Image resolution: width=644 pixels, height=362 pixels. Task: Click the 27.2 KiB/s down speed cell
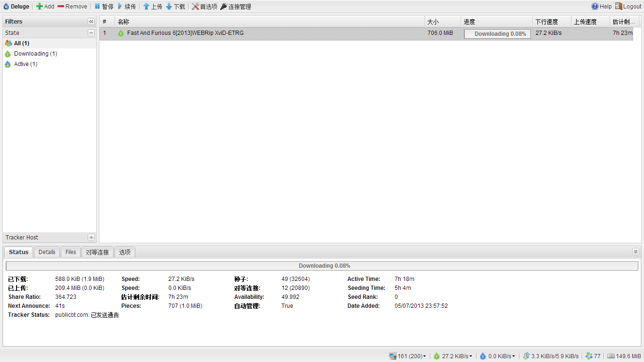point(548,33)
